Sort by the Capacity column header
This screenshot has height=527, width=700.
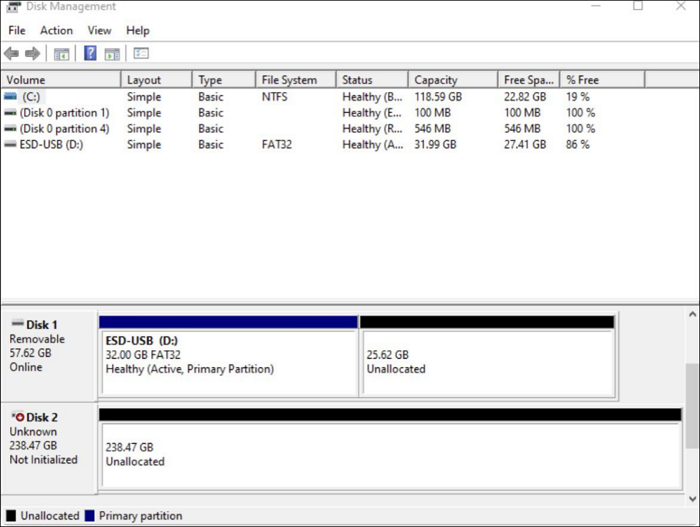[x=450, y=80]
